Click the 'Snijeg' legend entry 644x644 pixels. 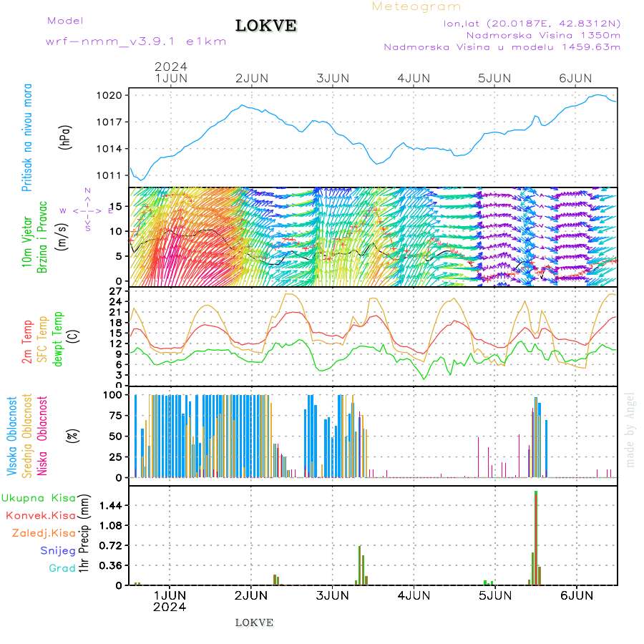click(58, 551)
